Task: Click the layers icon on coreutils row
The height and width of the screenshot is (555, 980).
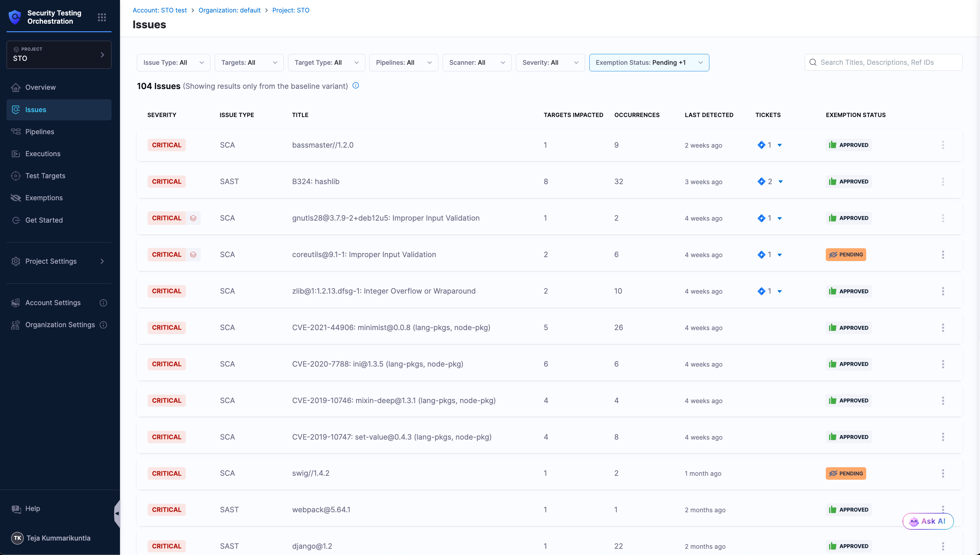Action: (x=193, y=254)
